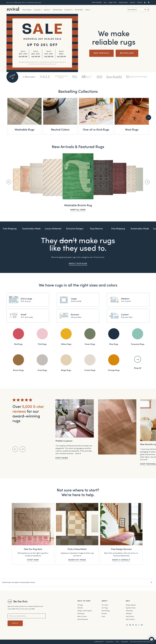Click the Facebook footer icon
Viewport: 156px width, 644px height.
point(127,625)
